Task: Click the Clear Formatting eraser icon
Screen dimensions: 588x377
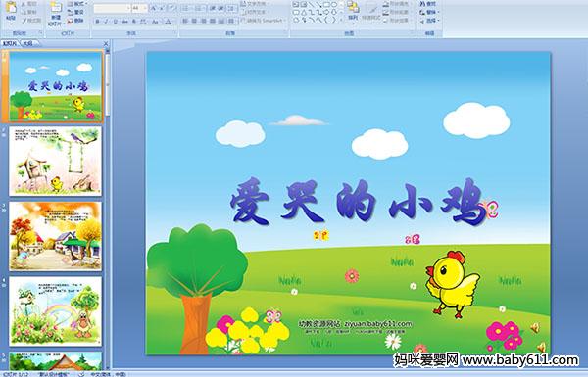Action: click(171, 8)
